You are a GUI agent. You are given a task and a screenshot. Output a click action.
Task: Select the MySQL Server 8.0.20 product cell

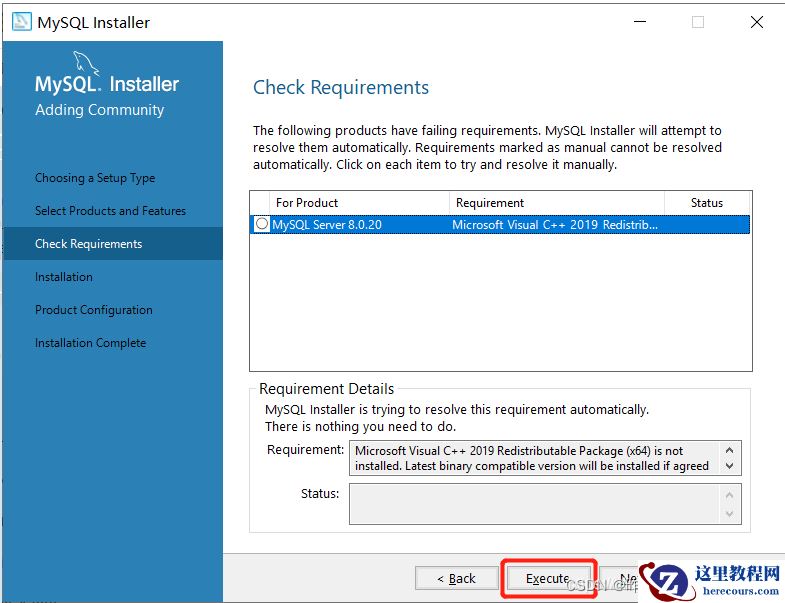pyautogui.click(x=326, y=225)
